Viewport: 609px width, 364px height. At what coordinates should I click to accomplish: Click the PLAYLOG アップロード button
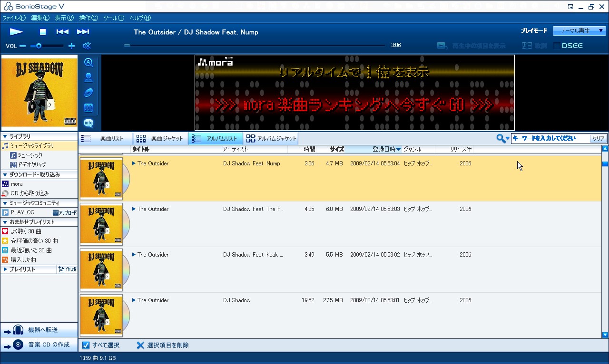pos(65,212)
